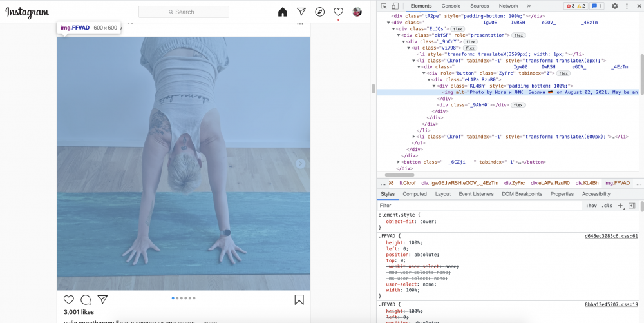Open the Computed styles tab
Screen dimensions: 644x323
(415, 193)
